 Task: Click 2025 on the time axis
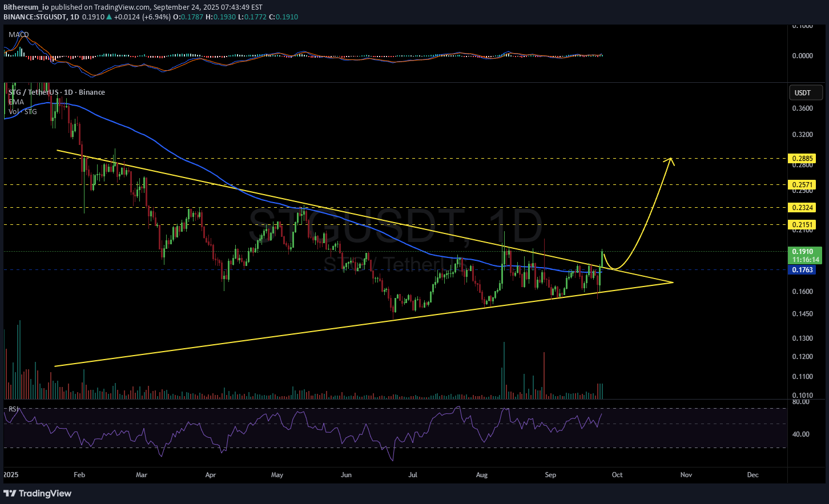11,475
